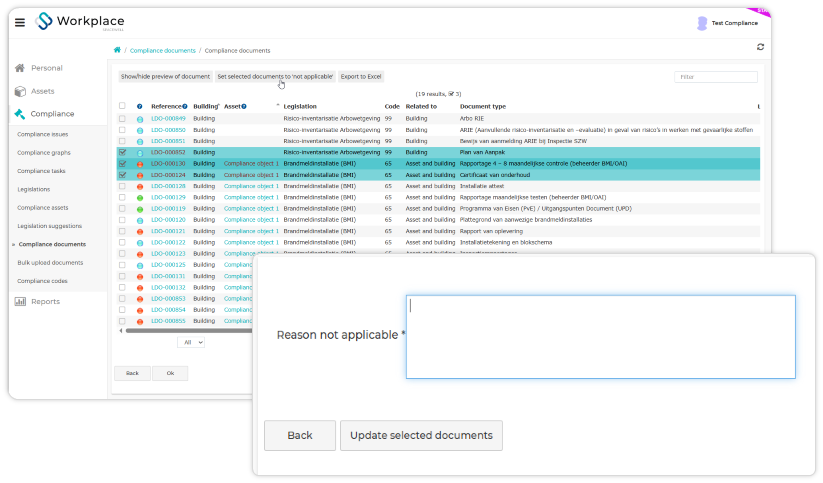Uncheck the LDO-000852 row checkbox
The width and height of the screenshot is (823, 483).
click(122, 152)
